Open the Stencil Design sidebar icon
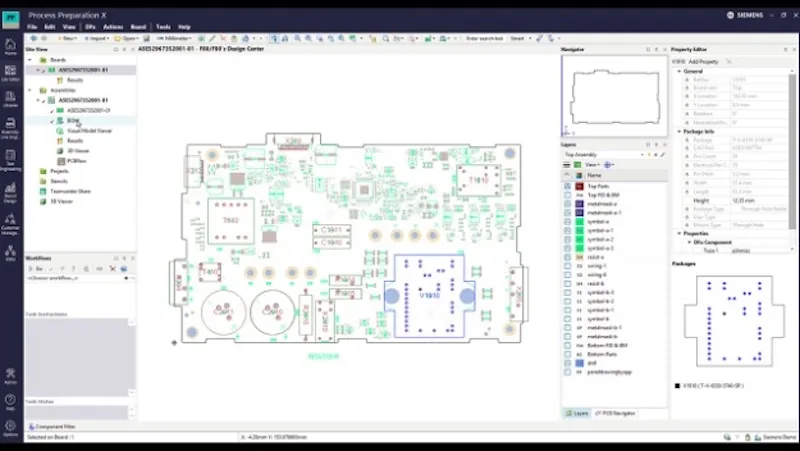The width and height of the screenshot is (800, 451). point(10,193)
